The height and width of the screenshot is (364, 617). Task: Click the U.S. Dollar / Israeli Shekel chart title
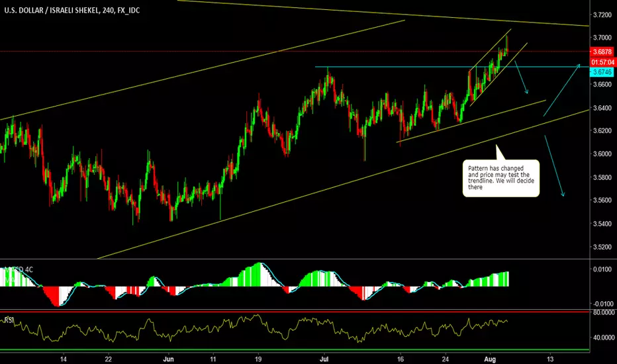tap(72, 10)
